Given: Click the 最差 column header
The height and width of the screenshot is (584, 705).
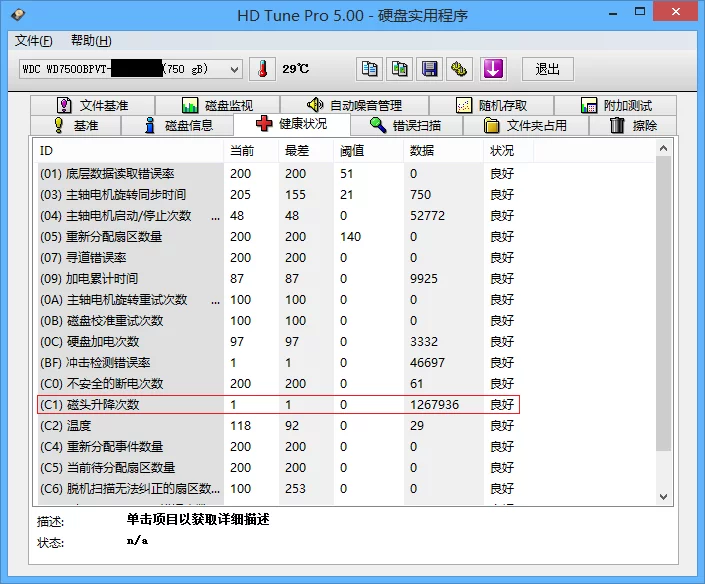Looking at the screenshot, I should coord(306,151).
